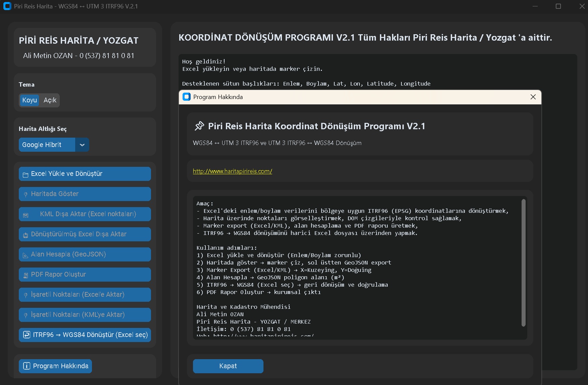Click the convert icon on ITRF96 → WGS84 Dönüştür

coord(27,335)
